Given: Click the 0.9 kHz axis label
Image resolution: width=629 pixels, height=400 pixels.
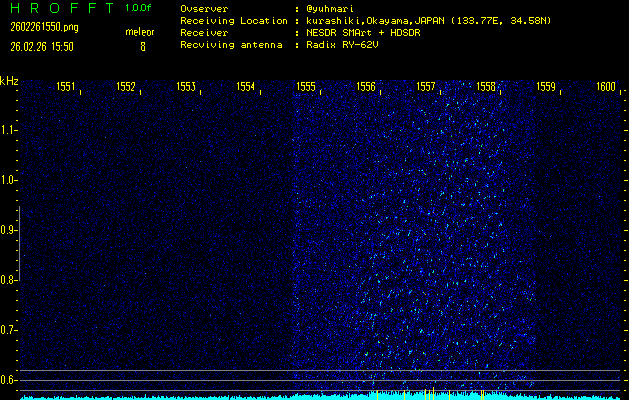Looking at the screenshot, I should (7, 230).
